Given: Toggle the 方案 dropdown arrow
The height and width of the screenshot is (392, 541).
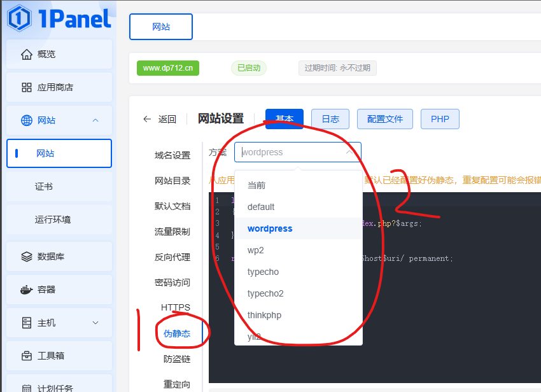Looking at the screenshot, I should 349,152.
